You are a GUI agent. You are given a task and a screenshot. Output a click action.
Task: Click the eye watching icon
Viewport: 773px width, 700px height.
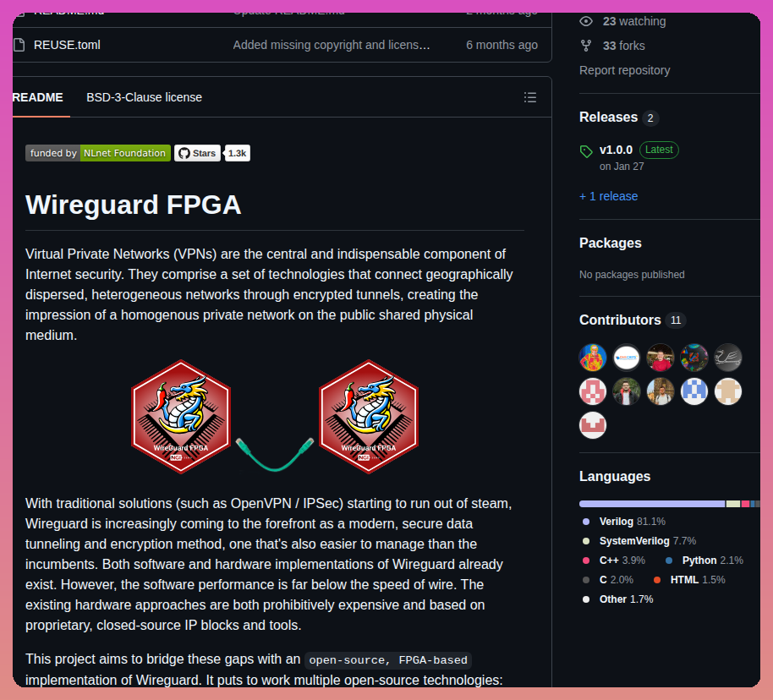coord(585,21)
